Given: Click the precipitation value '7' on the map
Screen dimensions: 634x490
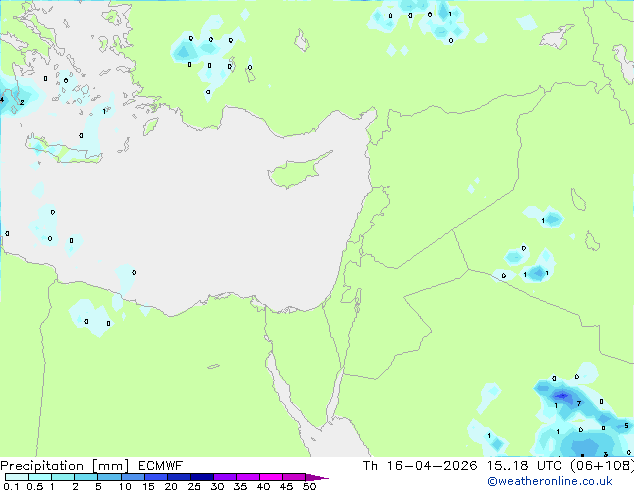Looking at the screenshot, I should [579, 403].
